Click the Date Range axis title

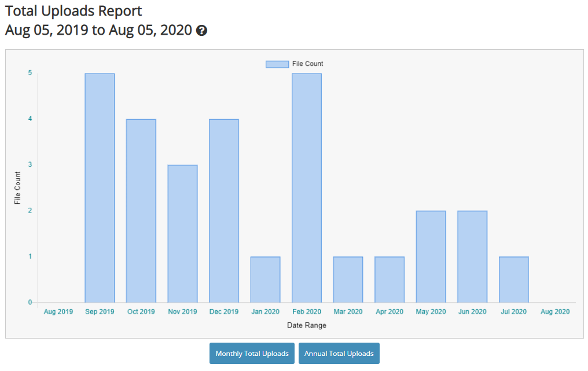pyautogui.click(x=307, y=325)
